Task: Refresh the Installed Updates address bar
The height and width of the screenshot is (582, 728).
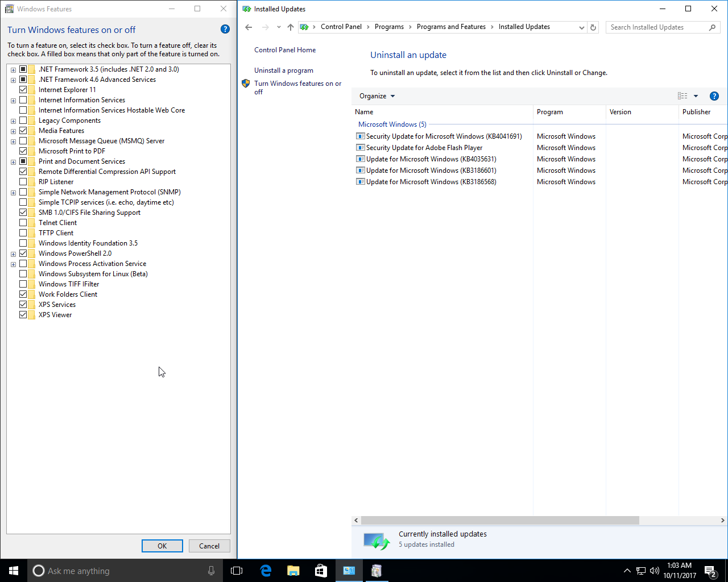Action: click(x=593, y=27)
